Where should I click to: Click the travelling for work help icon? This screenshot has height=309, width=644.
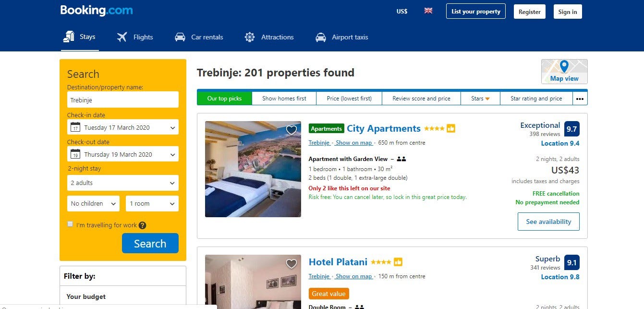(x=142, y=225)
